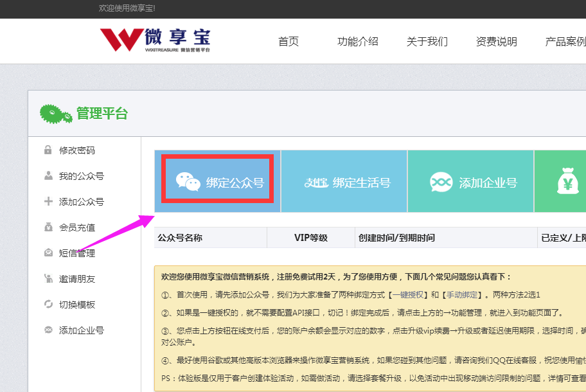Click the chat icon beside 短信管理
Screen dimensions: 586x392
[47, 253]
